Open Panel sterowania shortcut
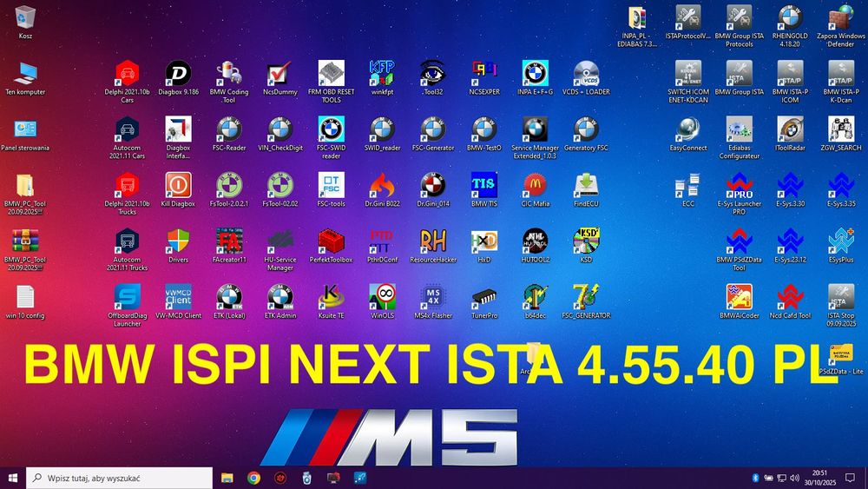Image resolution: width=868 pixels, height=489 pixels. coord(25,129)
